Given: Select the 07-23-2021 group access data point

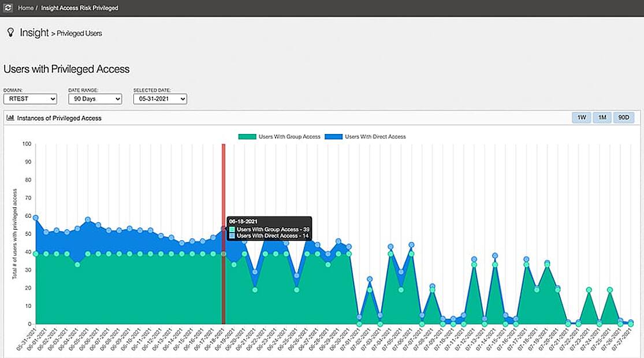Looking at the screenshot, I should coord(589,290).
